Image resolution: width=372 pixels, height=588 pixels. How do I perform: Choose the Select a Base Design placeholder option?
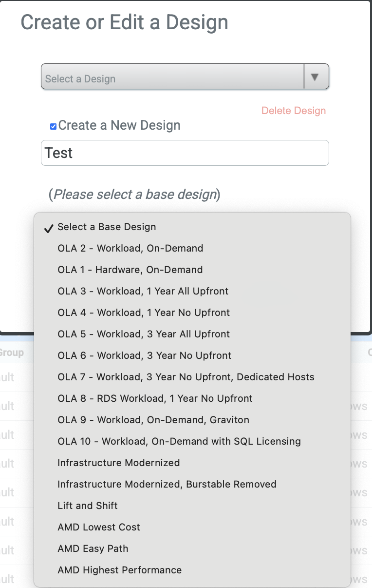[x=107, y=227]
